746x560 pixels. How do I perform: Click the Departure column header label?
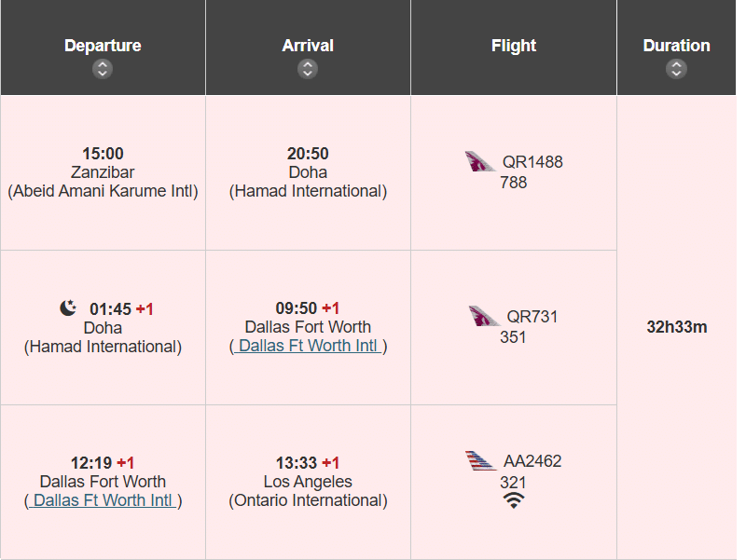point(103,46)
